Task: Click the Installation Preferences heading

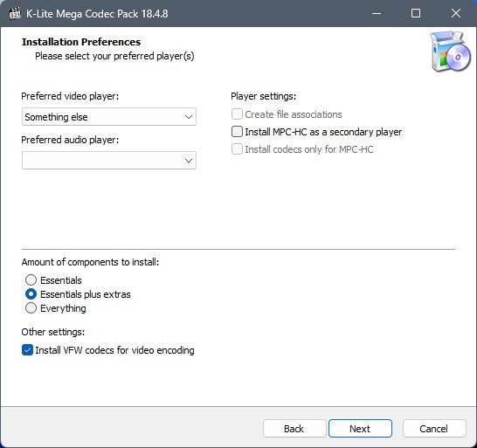Action: (81, 42)
